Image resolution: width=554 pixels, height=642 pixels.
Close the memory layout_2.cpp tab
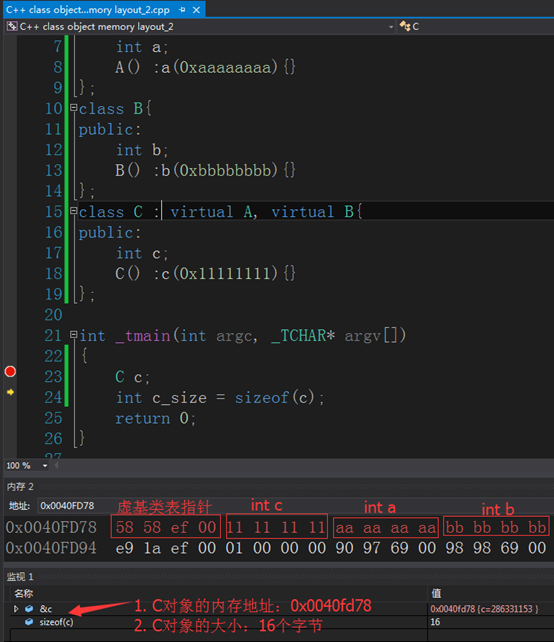(x=197, y=10)
